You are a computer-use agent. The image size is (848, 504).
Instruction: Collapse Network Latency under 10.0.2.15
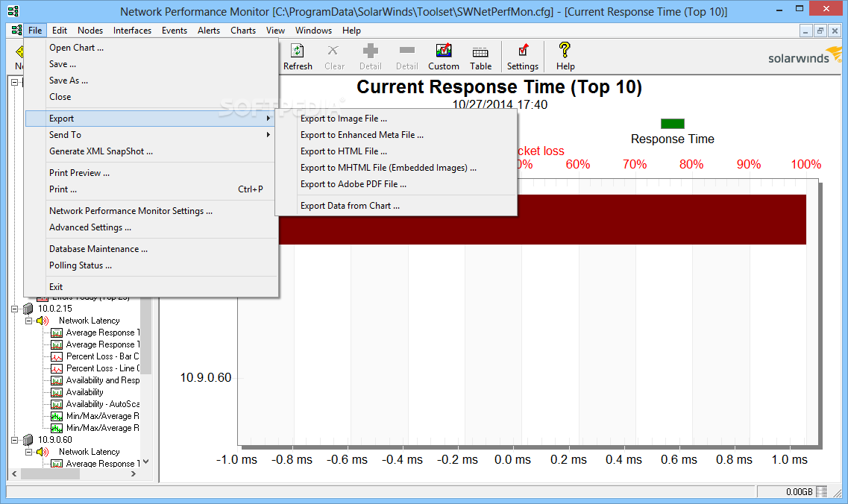click(x=28, y=321)
